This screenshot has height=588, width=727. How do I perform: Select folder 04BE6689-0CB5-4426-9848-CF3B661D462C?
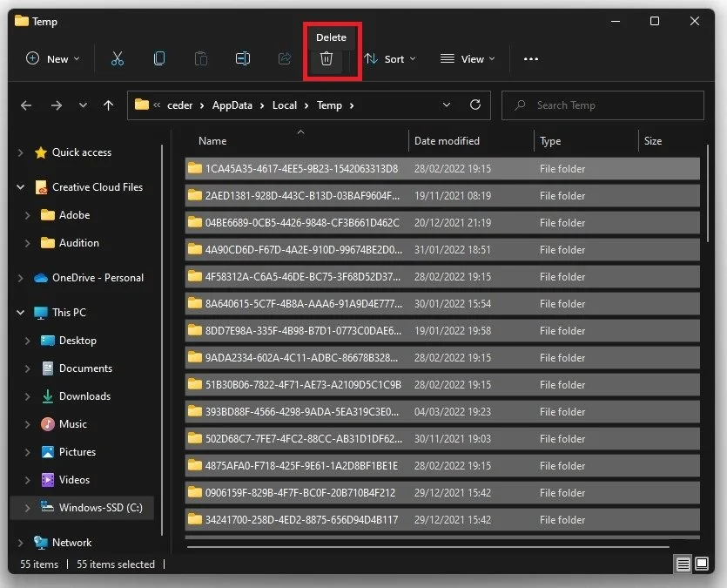click(442, 223)
